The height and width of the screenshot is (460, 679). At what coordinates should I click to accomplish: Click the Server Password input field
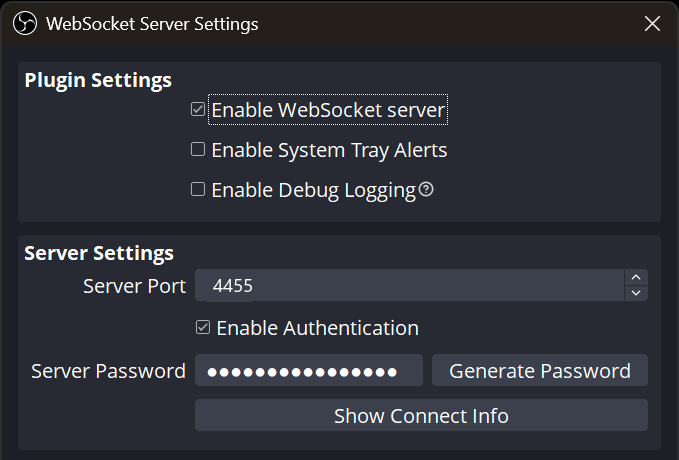tap(309, 370)
